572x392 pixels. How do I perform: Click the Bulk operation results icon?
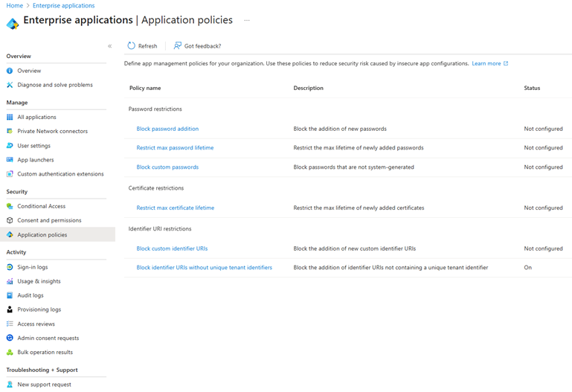click(x=10, y=353)
